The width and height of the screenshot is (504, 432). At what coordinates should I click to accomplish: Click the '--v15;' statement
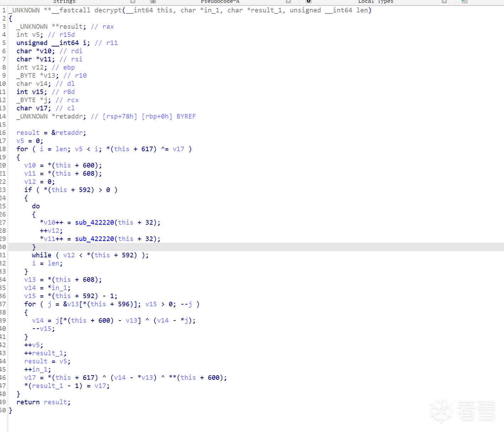43,329
